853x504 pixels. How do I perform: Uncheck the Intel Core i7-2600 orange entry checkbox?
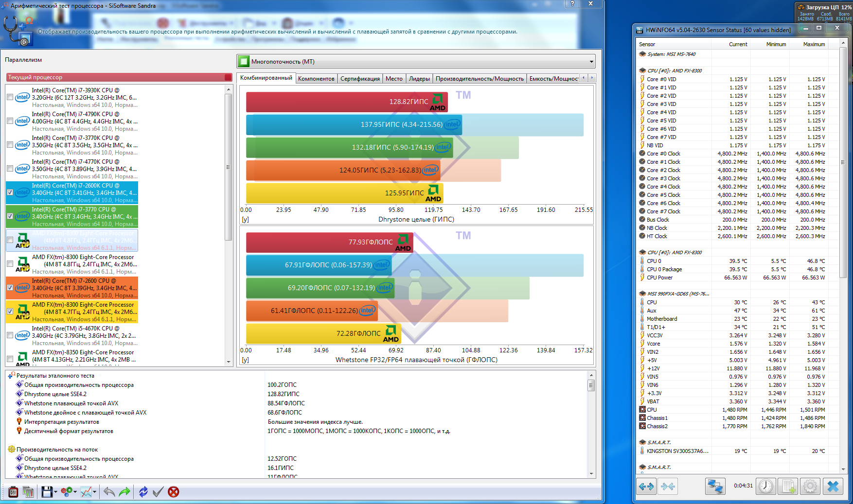(x=10, y=288)
